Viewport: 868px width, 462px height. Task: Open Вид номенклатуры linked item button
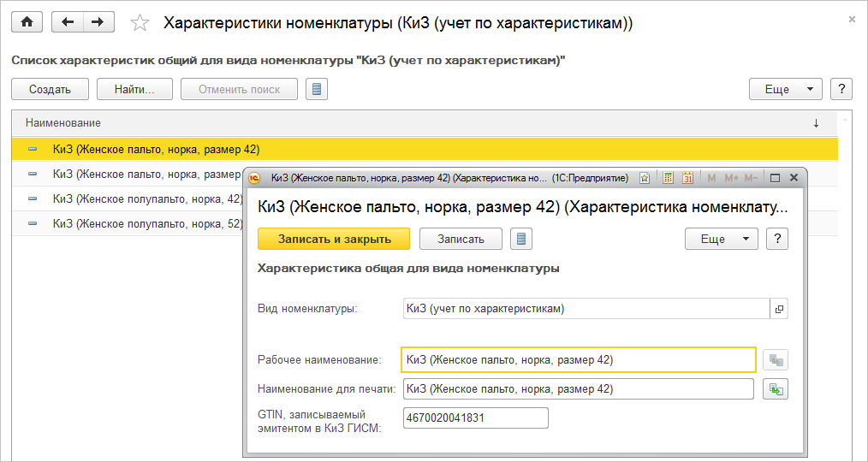779,309
